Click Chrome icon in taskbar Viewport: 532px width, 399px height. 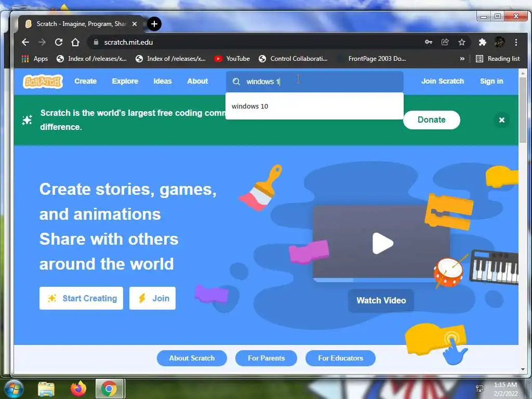coord(109,389)
